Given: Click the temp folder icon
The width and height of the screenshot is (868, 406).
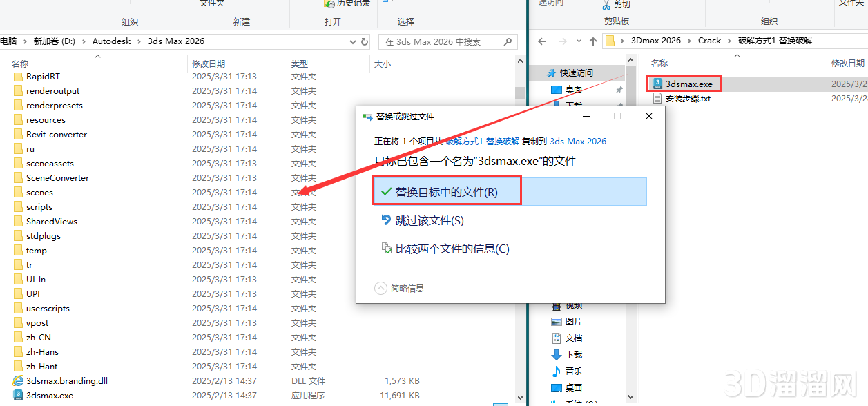Looking at the screenshot, I should pos(18,250).
